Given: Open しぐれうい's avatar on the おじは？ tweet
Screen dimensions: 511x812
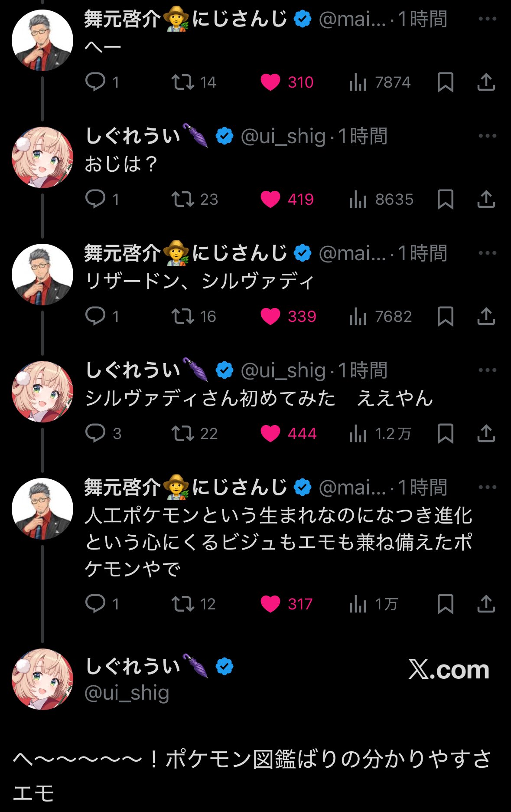Looking at the screenshot, I should [x=42, y=157].
